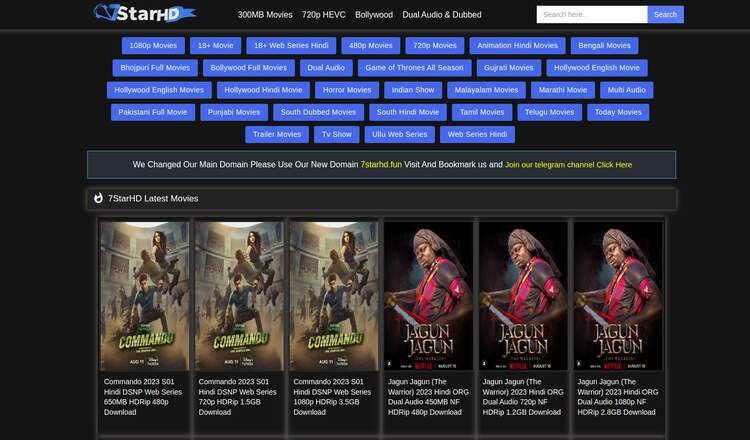The height and width of the screenshot is (440, 750).
Task: Open the 720p HEVC menu item
Action: click(323, 15)
